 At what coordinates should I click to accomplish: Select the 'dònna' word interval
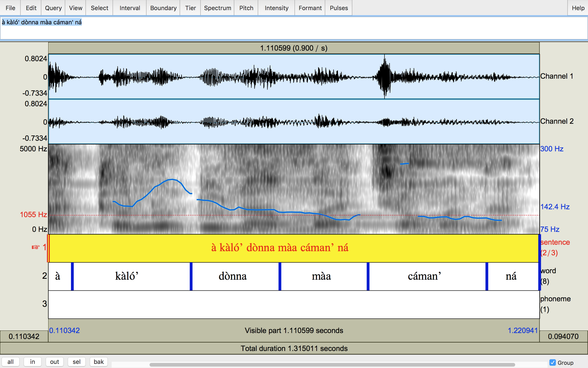click(x=235, y=276)
